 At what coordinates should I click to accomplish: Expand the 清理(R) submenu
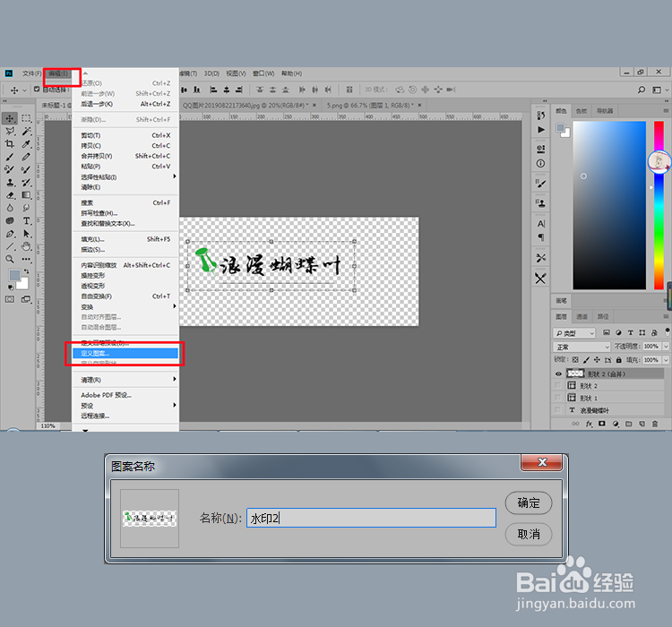point(125,380)
